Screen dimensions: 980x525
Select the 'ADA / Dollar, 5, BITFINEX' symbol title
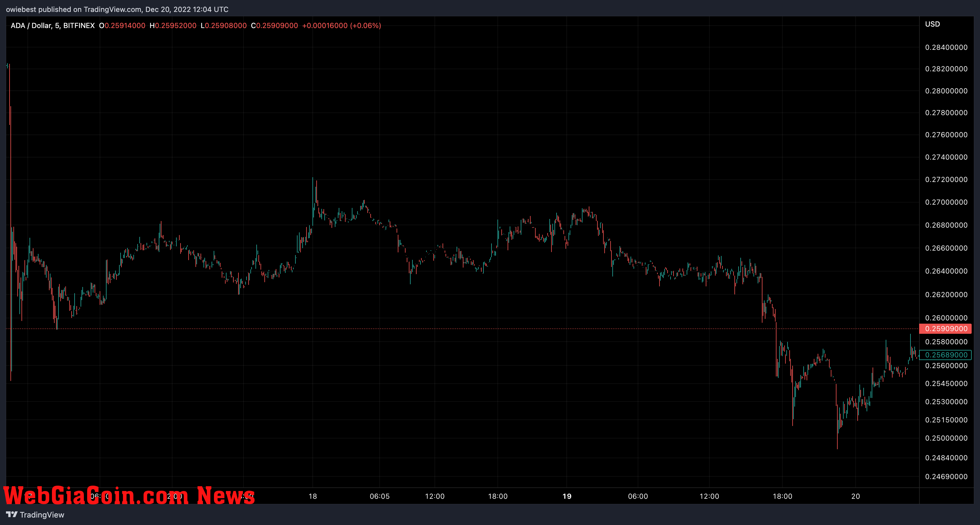click(53, 25)
